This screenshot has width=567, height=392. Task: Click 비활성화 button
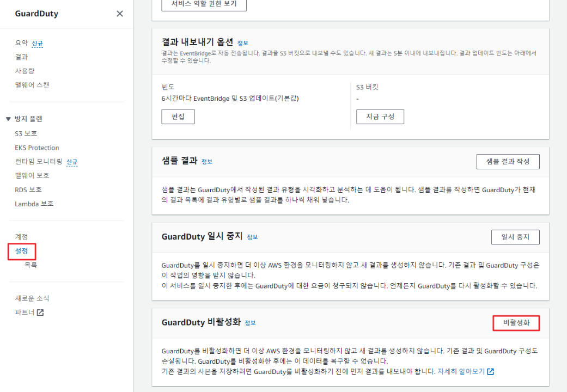point(516,323)
